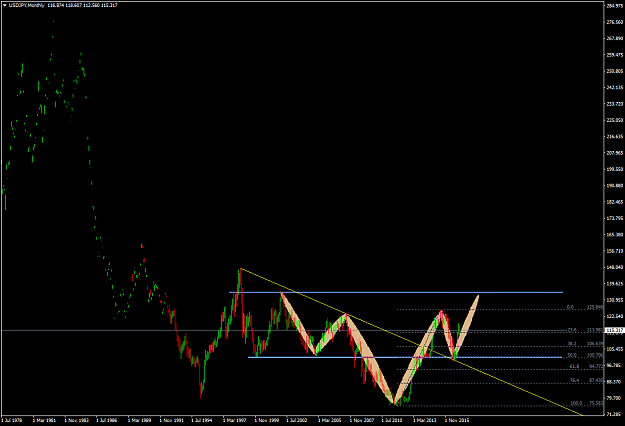This screenshot has width=625, height=426.
Task: Click the 38.2 Fibonacci level label
Action: tap(572, 344)
